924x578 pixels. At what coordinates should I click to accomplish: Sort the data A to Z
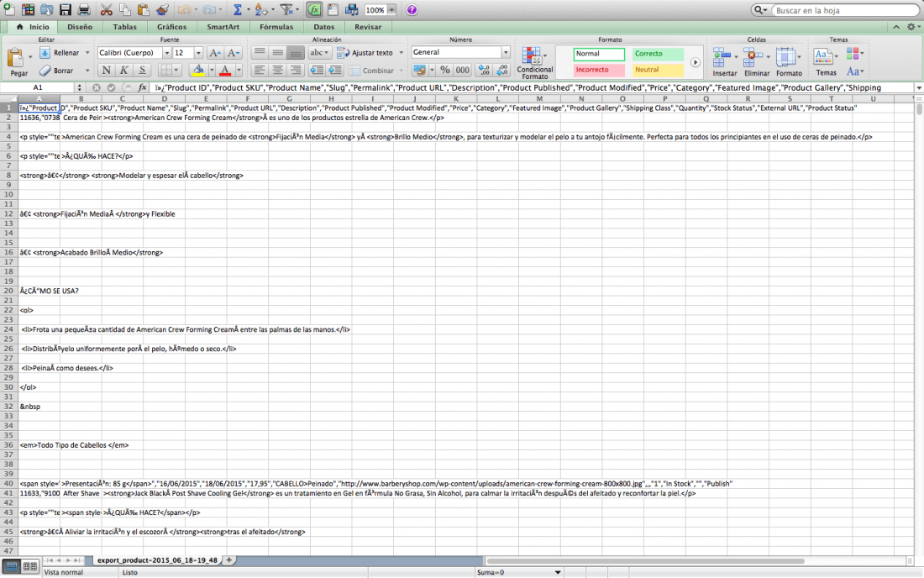click(x=261, y=9)
